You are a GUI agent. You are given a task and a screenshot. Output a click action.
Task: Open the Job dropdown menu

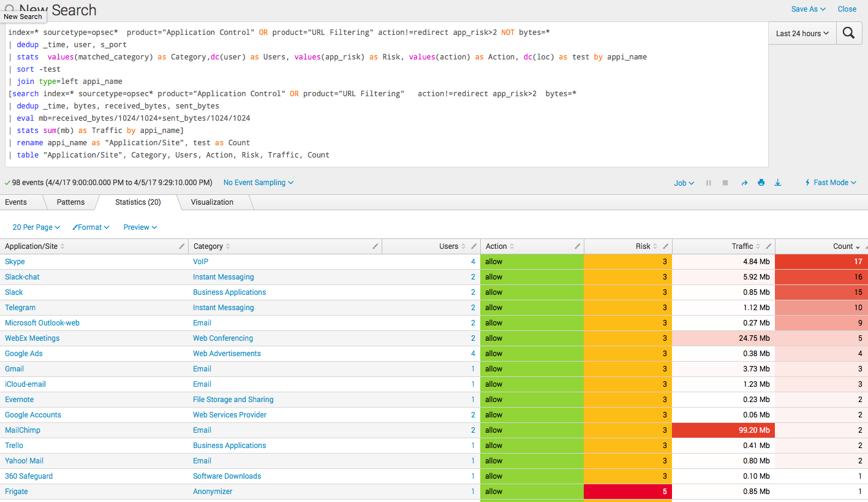click(684, 183)
